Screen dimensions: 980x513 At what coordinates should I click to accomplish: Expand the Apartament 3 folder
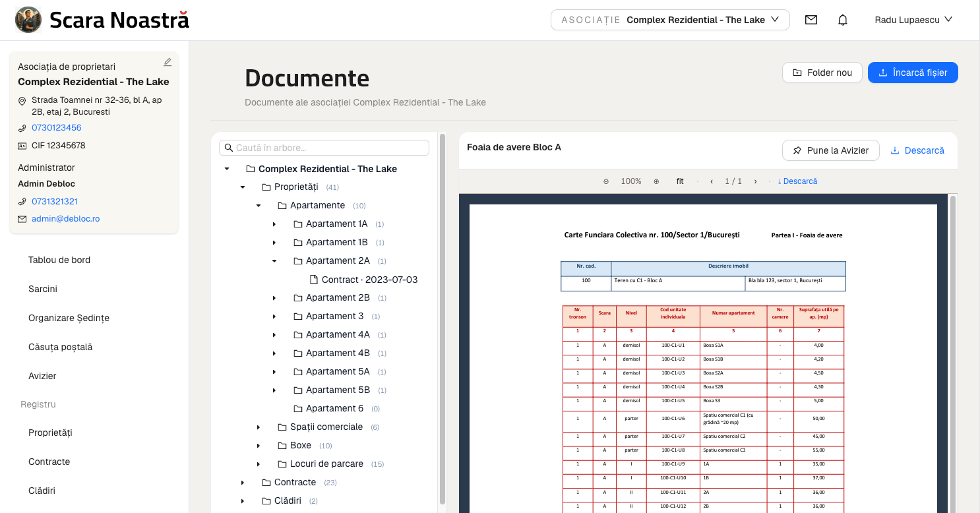[x=274, y=317]
